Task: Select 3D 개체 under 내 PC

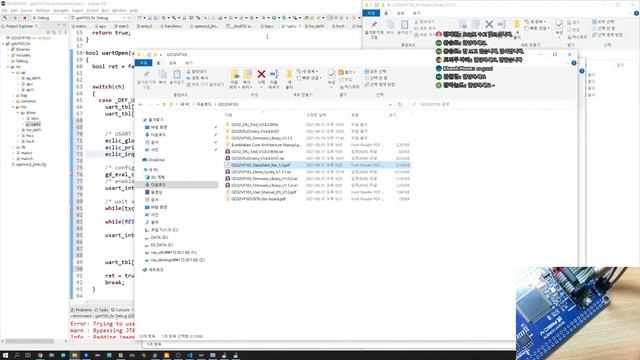Action: pyautogui.click(x=155, y=177)
